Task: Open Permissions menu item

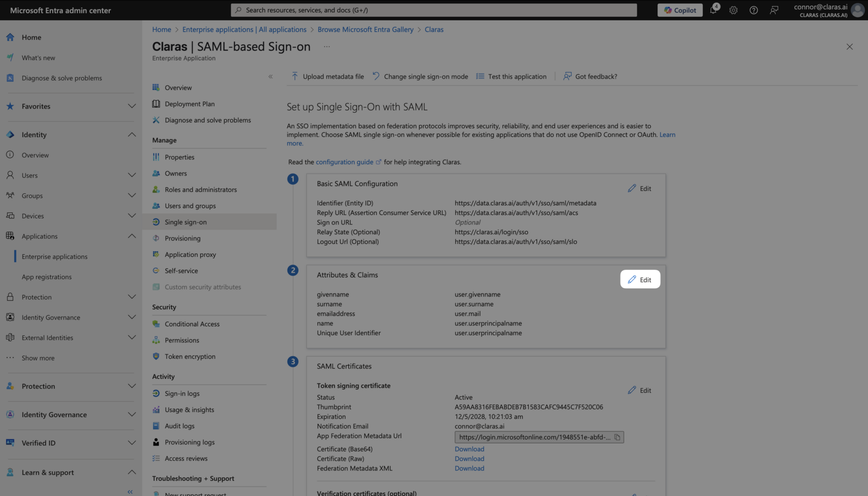Action: (182, 340)
